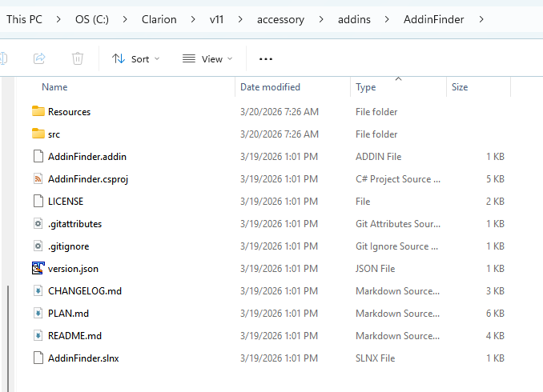Click the Size column header

pyautogui.click(x=460, y=87)
